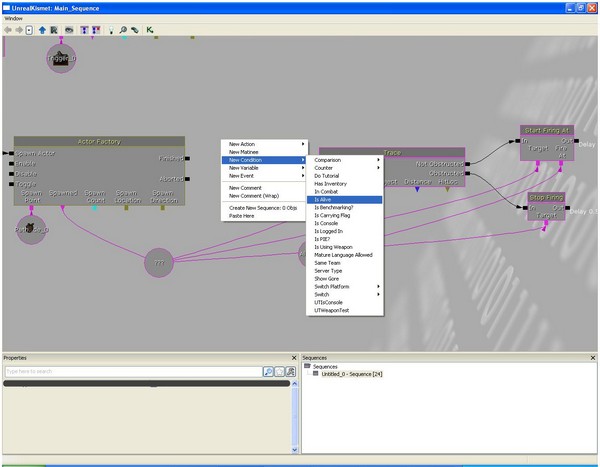Screen dimensions: 600x467
Task: Click the Properties panel scroll up arrow
Action: (295, 383)
